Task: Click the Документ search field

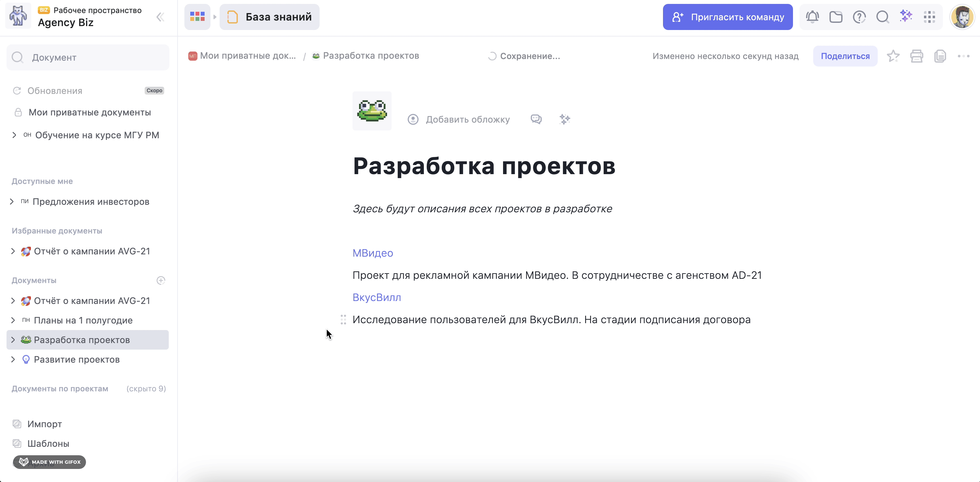Action: click(x=88, y=57)
